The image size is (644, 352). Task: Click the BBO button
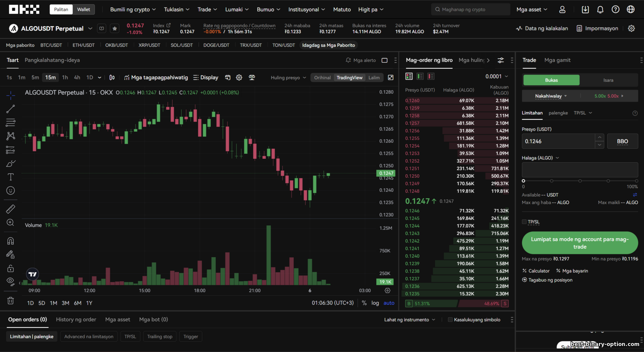point(622,141)
